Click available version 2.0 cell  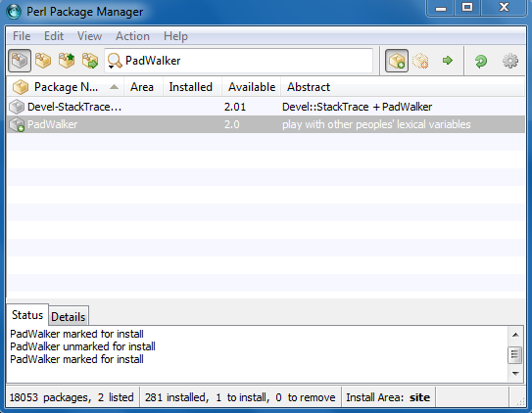(x=232, y=124)
